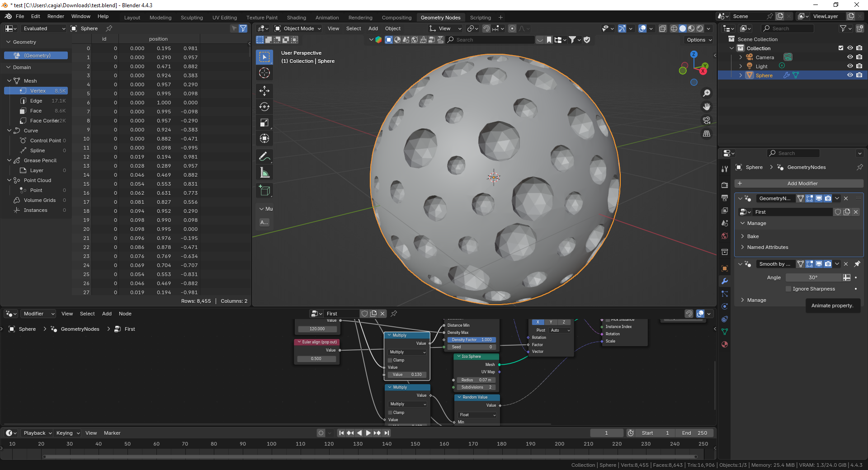Activate the Annotate tool
The image size is (868, 470).
point(264,156)
